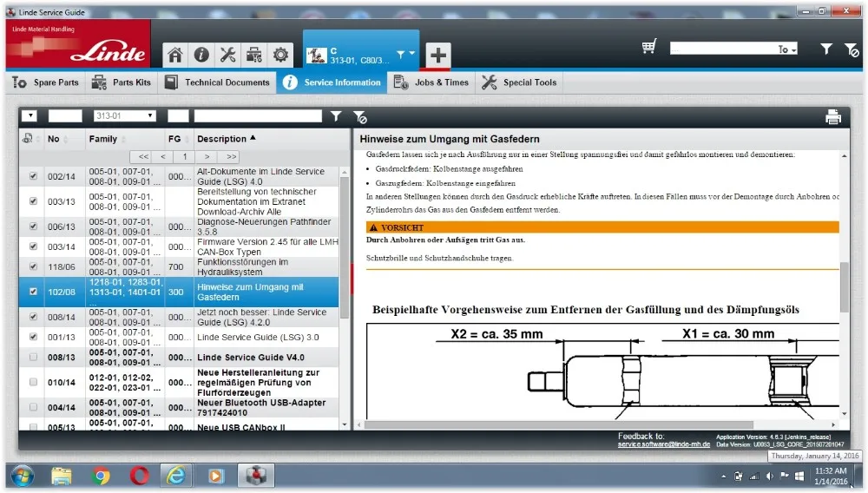Uncheck the row 118/06 checkbox
Image resolution: width=868 pixels, height=493 pixels.
(33, 266)
